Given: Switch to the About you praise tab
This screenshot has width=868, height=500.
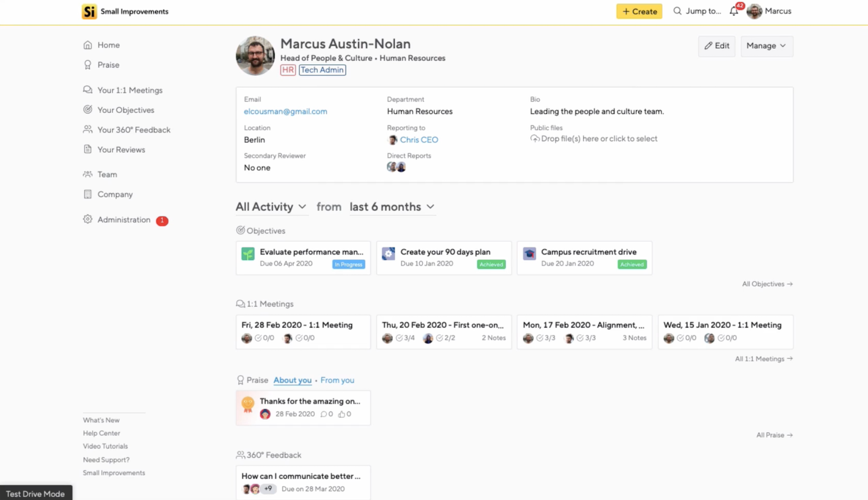Looking at the screenshot, I should [292, 380].
